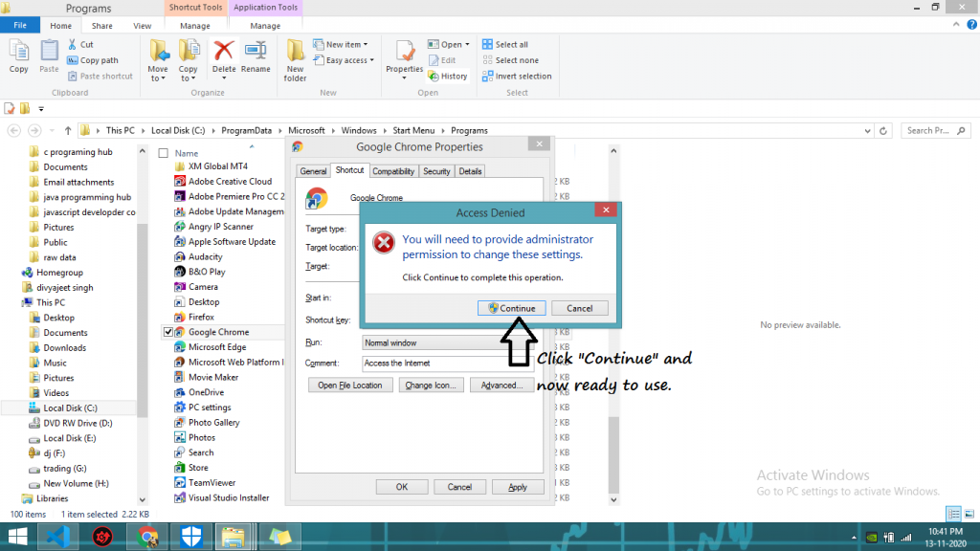Open the address bar history dropdown

coord(867,130)
